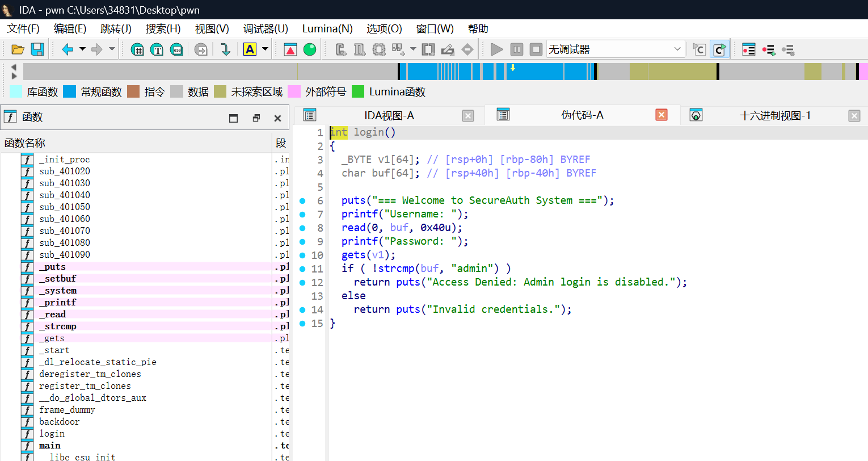This screenshot has height=461, width=868.
Task: Select the _gets function in list
Action: (52, 338)
